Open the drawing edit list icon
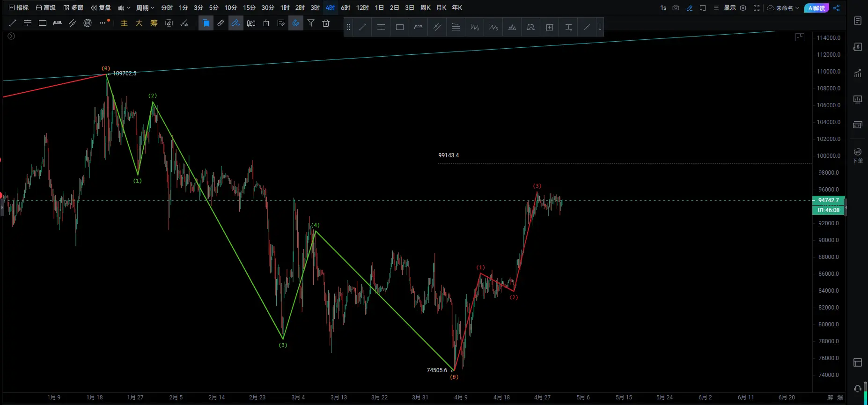Viewport: 868px width, 405px height. [x=281, y=23]
